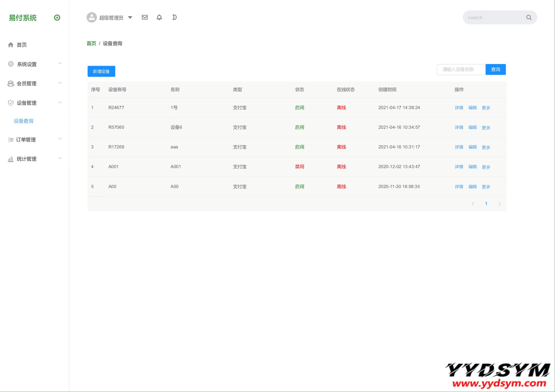Screen dimensions: 555x392
Task: Click the 首页 breadcrumb link
Action: (91, 43)
